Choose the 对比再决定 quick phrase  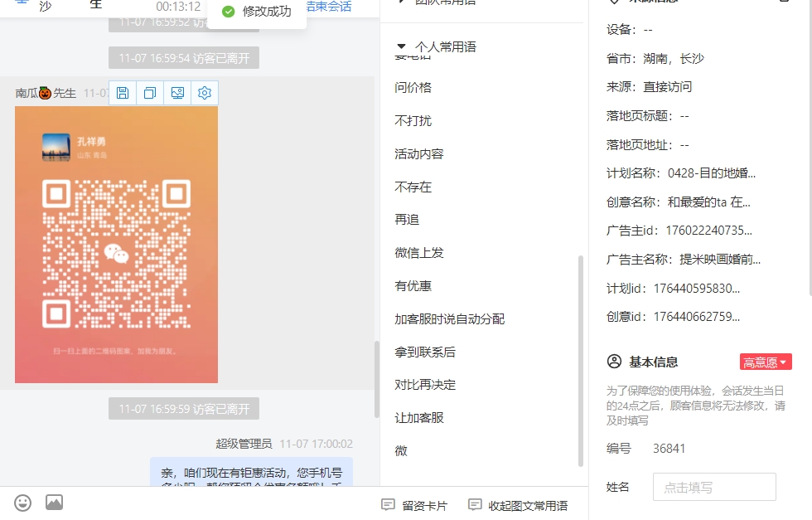424,385
